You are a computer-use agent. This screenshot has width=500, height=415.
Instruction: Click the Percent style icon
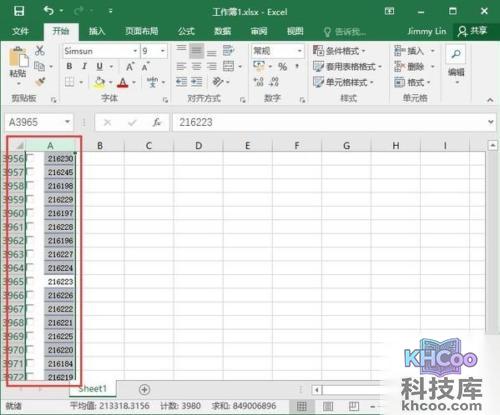[283, 67]
